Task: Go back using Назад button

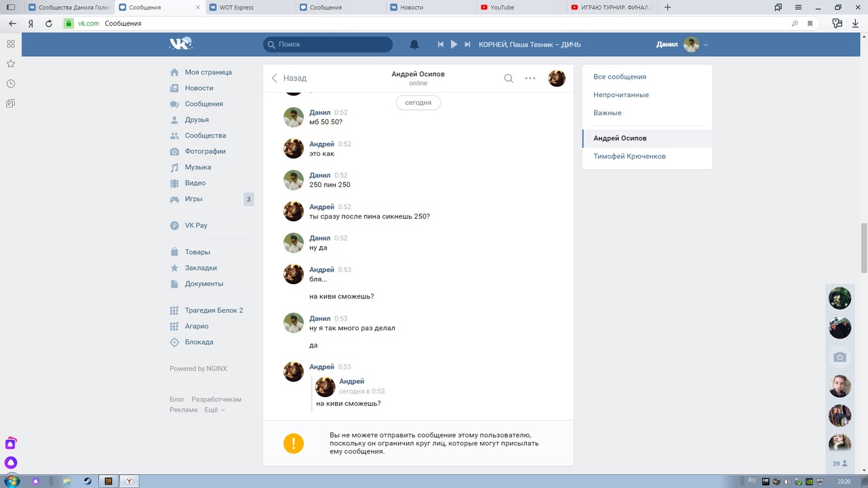Action: 289,78
